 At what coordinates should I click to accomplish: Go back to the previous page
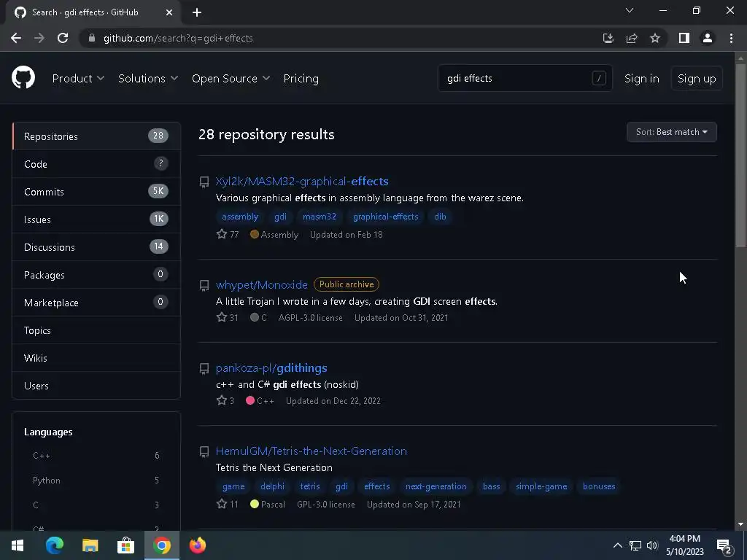click(16, 38)
